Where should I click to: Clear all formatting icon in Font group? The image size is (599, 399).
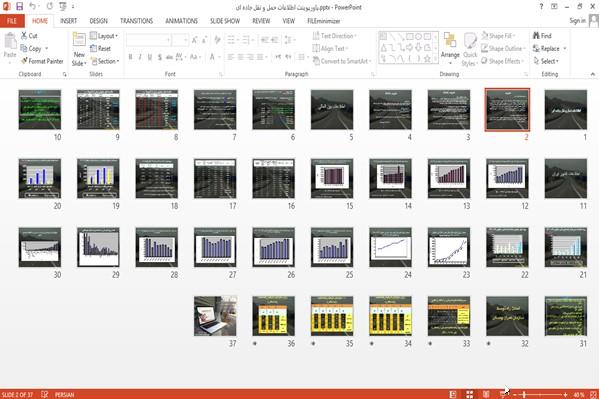pos(217,40)
